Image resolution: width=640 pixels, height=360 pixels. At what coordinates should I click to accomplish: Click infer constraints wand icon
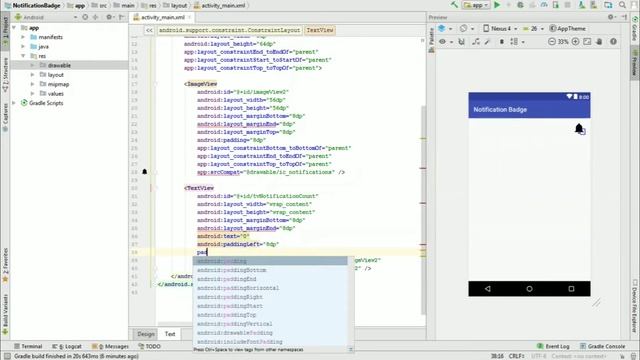point(487,42)
